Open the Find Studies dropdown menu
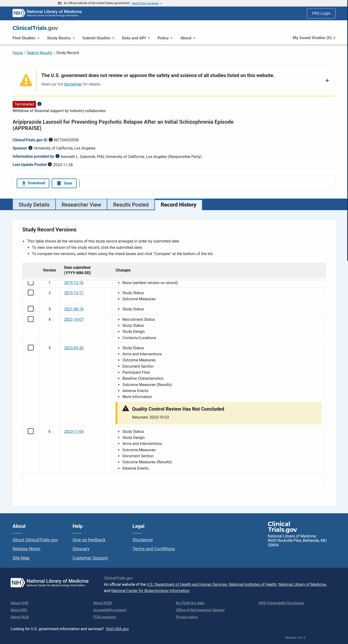This screenshot has width=348, height=644. (26, 38)
